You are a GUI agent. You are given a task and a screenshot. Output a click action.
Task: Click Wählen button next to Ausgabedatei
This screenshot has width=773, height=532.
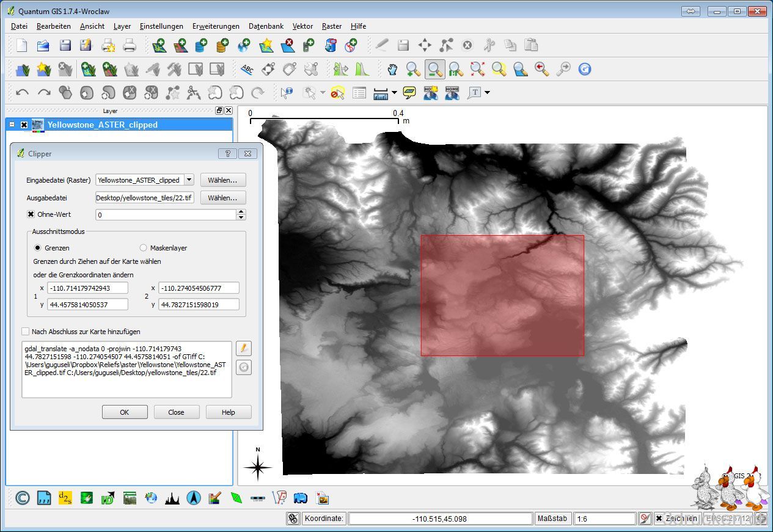(x=223, y=198)
